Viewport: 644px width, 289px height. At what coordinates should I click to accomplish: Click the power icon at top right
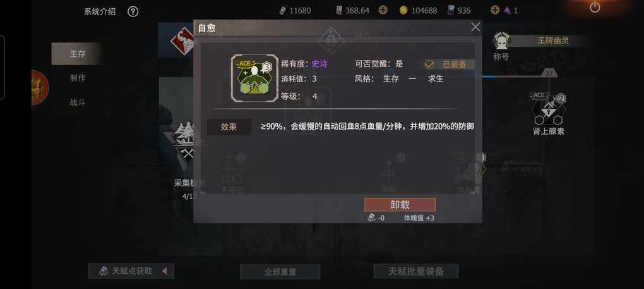[595, 8]
